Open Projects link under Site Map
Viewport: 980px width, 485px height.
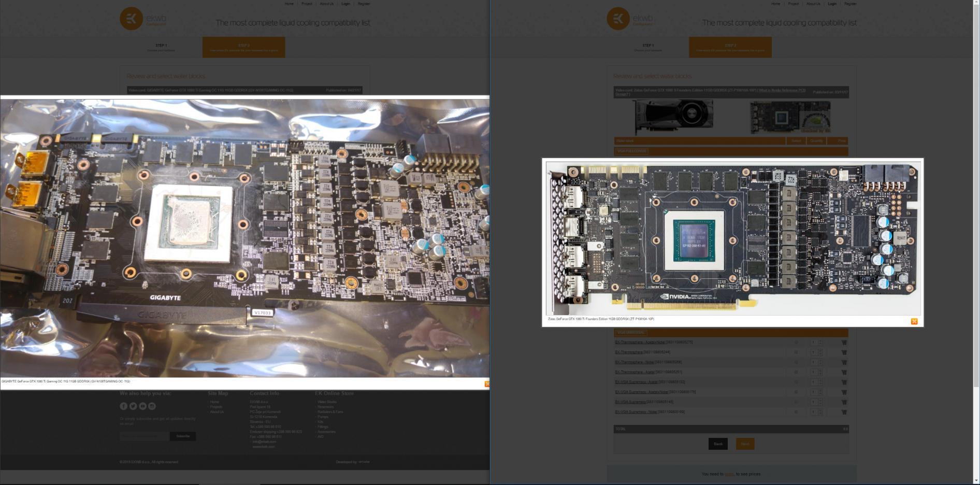[216, 407]
